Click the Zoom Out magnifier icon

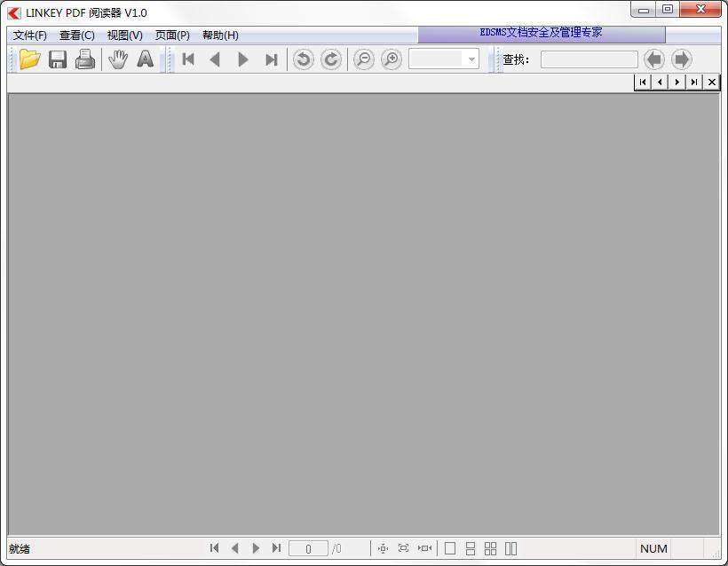[x=363, y=59]
